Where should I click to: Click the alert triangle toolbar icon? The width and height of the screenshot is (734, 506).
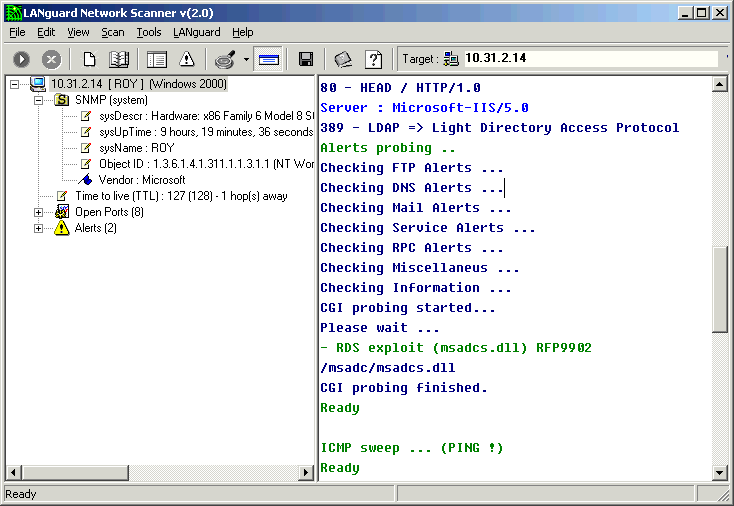(187, 59)
